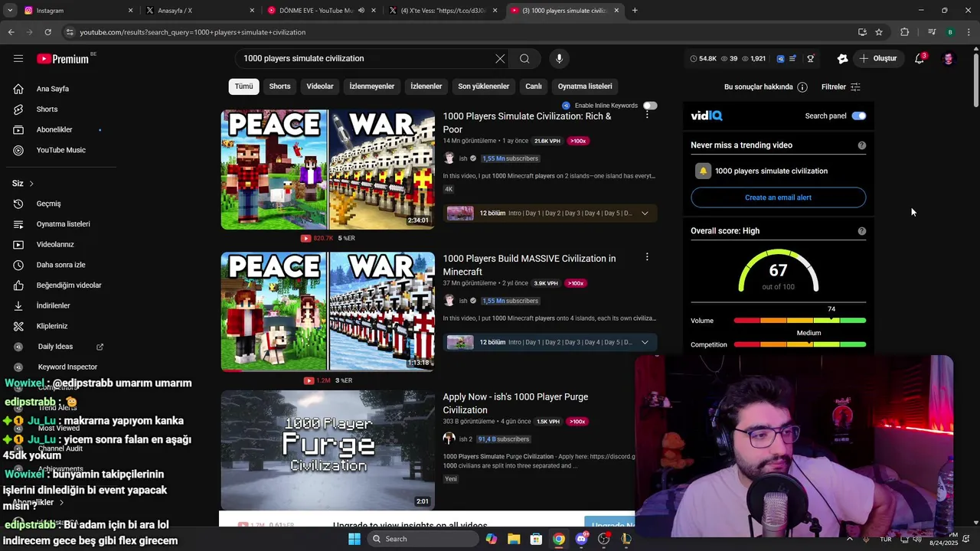Open video title 1000 Players Simulate Civilization: Rich & Poor

pyautogui.click(x=528, y=122)
